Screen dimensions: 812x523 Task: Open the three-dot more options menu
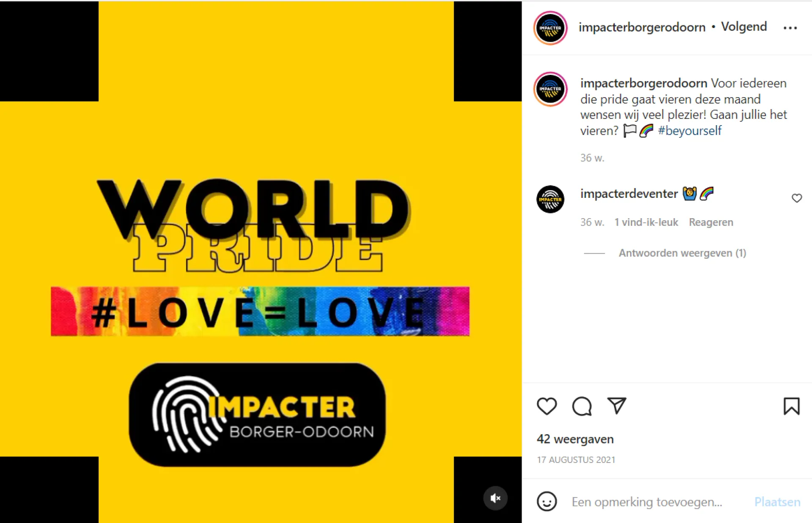click(x=790, y=28)
